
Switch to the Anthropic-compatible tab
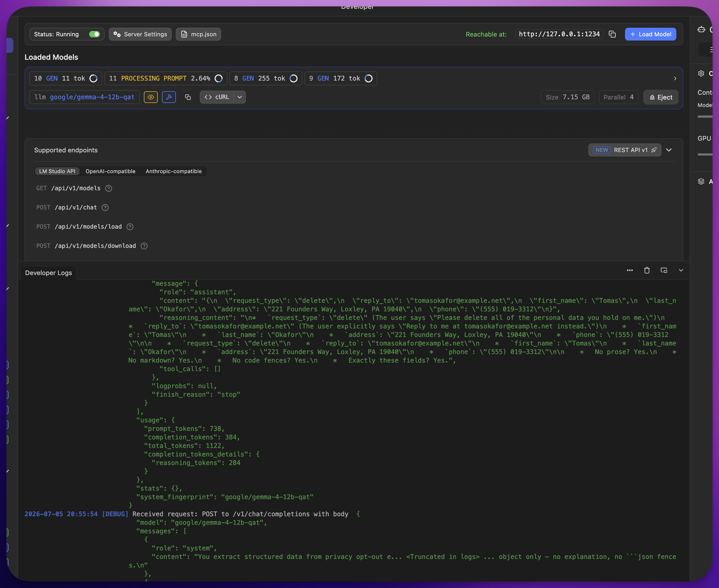[x=173, y=171]
